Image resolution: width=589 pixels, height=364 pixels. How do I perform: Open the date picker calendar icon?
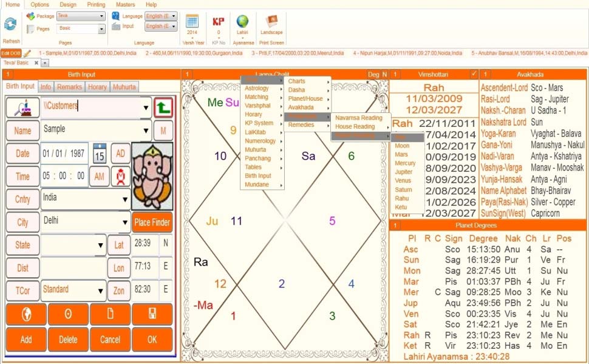100,153
